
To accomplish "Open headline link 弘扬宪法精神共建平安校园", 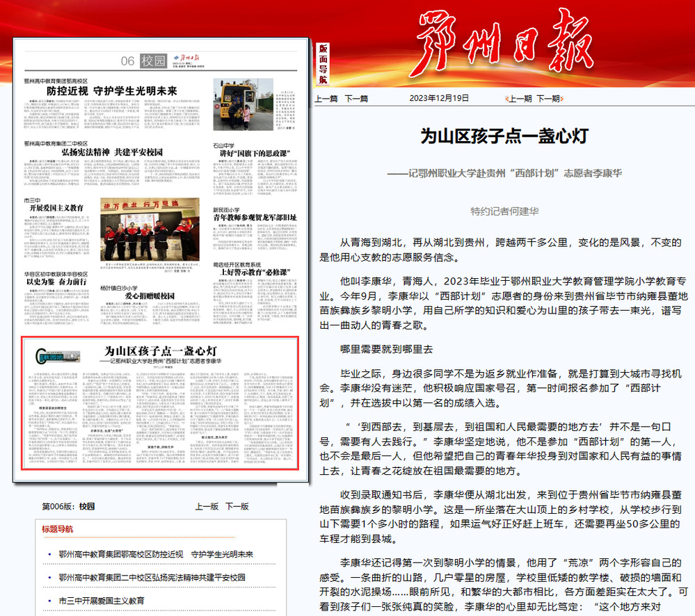I will pyautogui.click(x=152, y=577).
